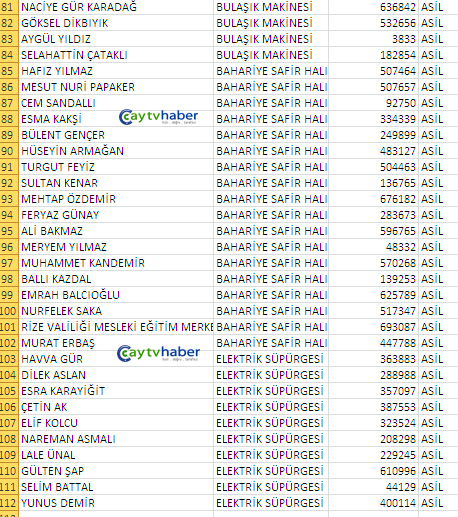The width and height of the screenshot is (458, 517).
Task: Click the cell HAFIZ YILMAZ
Action: (116, 71)
